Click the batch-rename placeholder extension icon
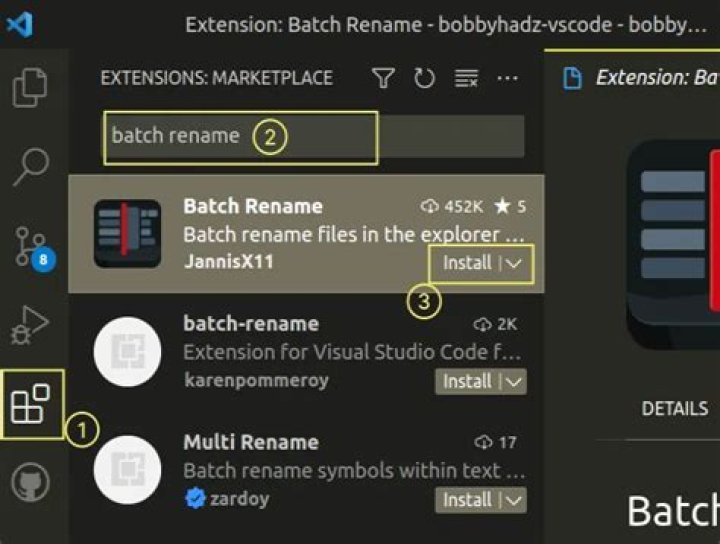720x544 pixels. [x=127, y=352]
